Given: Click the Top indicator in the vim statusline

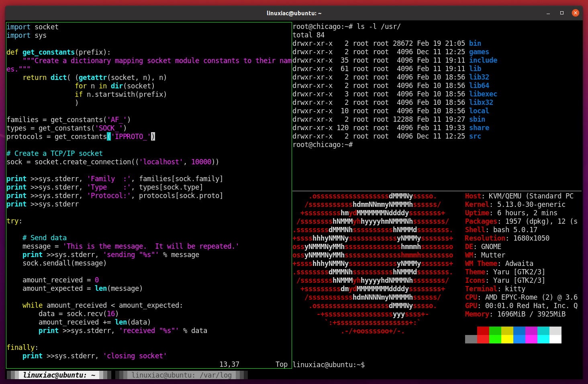Looking at the screenshot, I should (x=281, y=364).
